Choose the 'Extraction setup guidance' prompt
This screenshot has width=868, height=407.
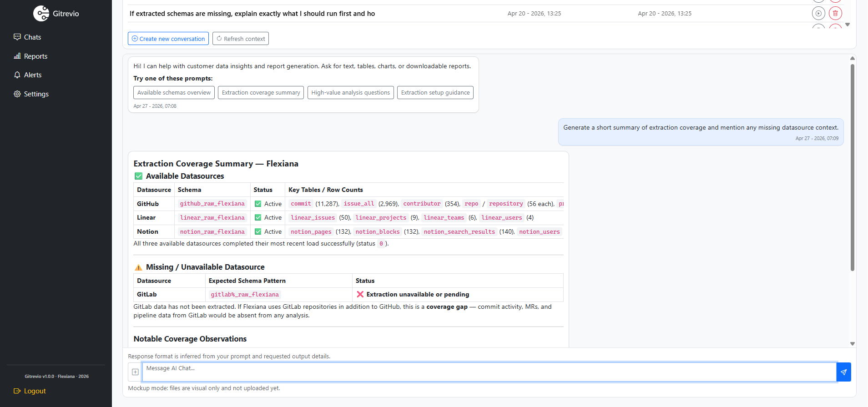point(435,93)
